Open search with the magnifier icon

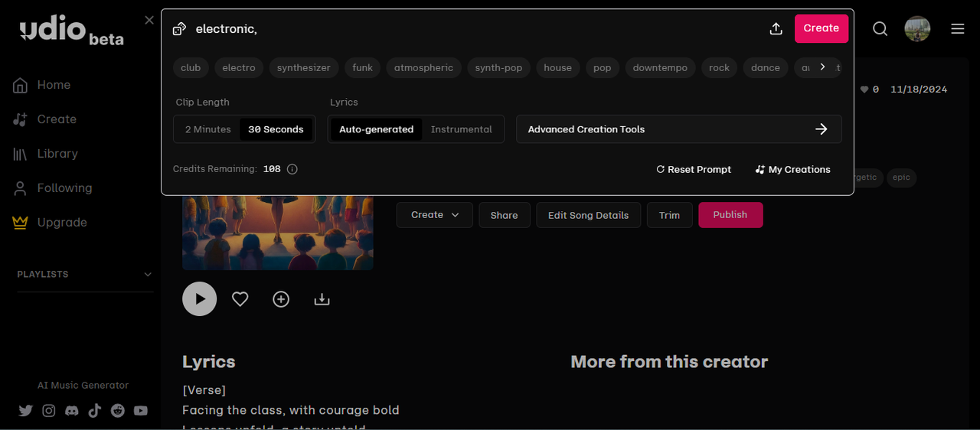(880, 28)
